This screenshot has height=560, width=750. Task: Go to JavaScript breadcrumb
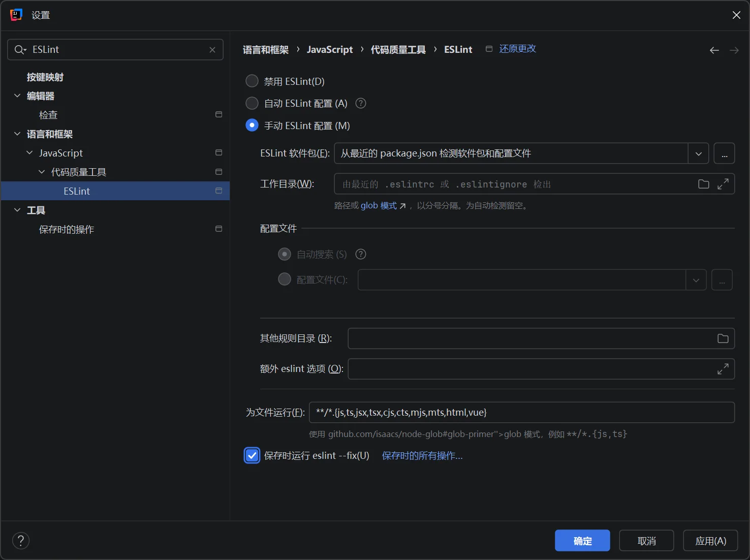330,50
